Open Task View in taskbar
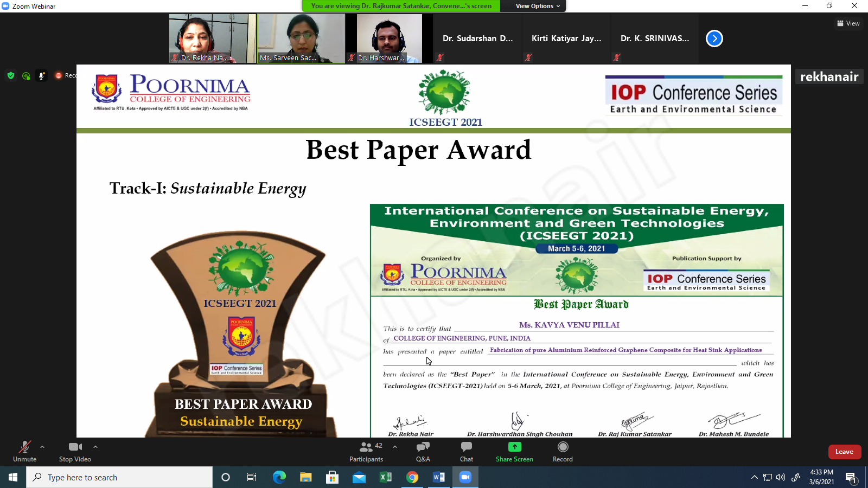Viewport: 868px width, 488px height. (252, 477)
